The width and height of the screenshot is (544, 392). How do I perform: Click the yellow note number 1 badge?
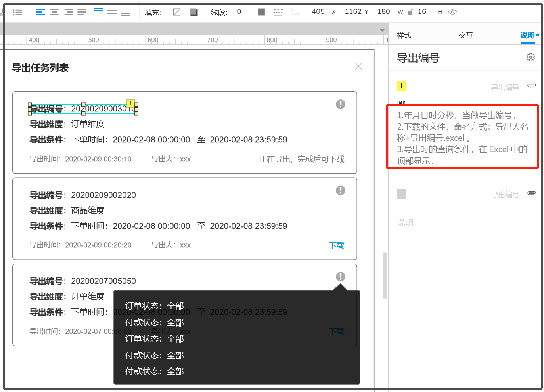402,86
